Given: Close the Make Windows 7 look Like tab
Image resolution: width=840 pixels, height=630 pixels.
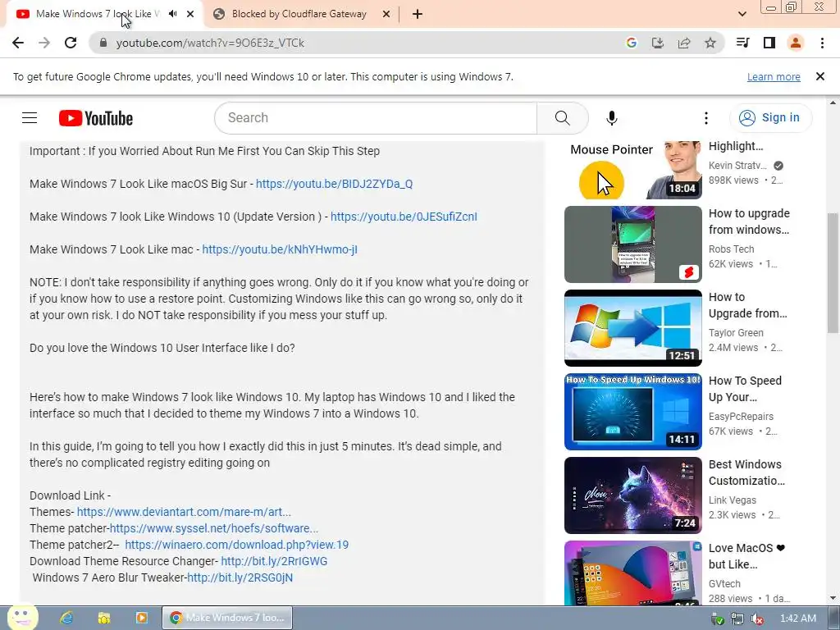Looking at the screenshot, I should (x=190, y=15).
